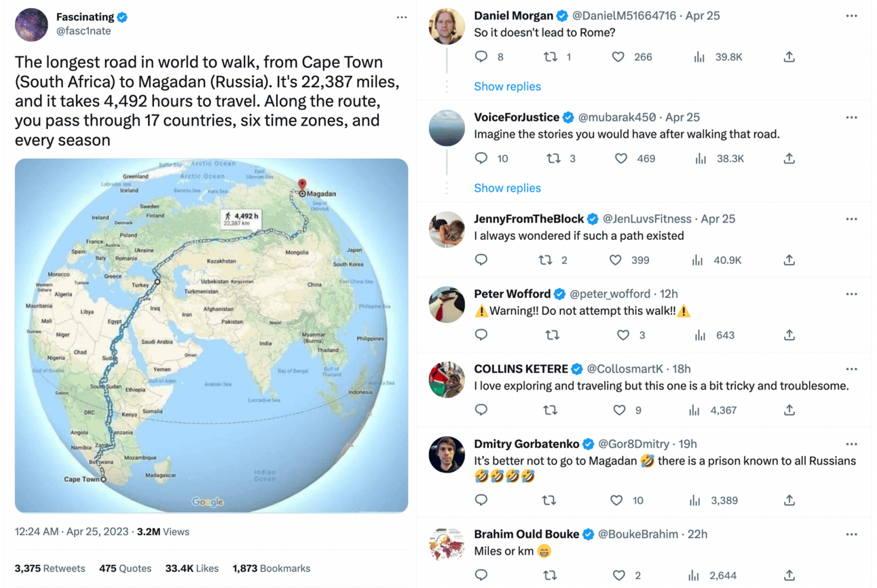
Task: Expand replies under VoiceForJustice's tweet
Action: 507,188
